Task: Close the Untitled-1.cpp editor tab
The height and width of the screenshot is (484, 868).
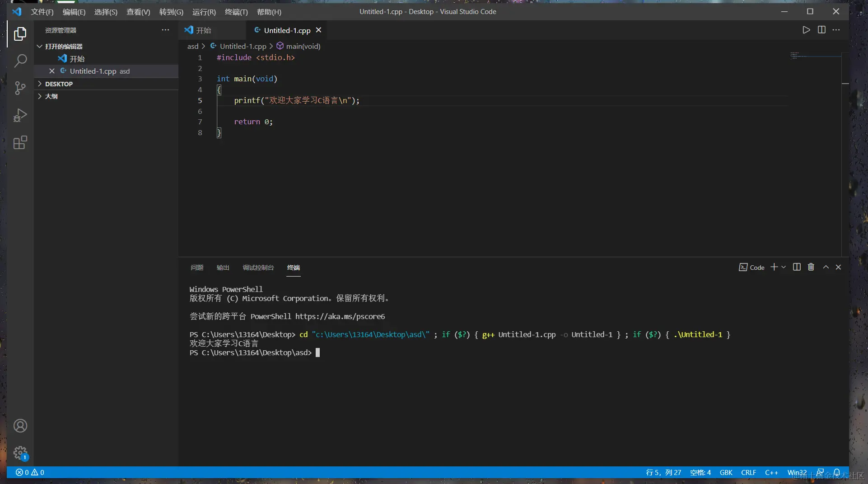Action: (318, 30)
